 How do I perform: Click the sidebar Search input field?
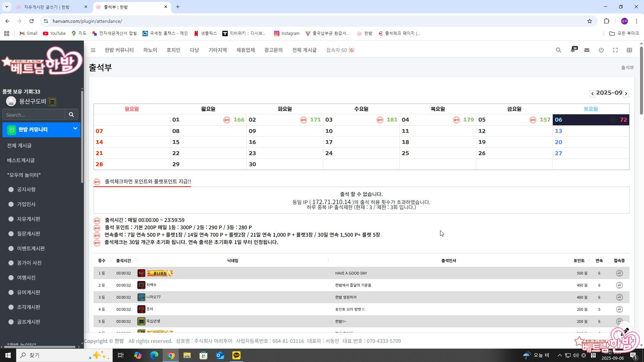pos(34,115)
